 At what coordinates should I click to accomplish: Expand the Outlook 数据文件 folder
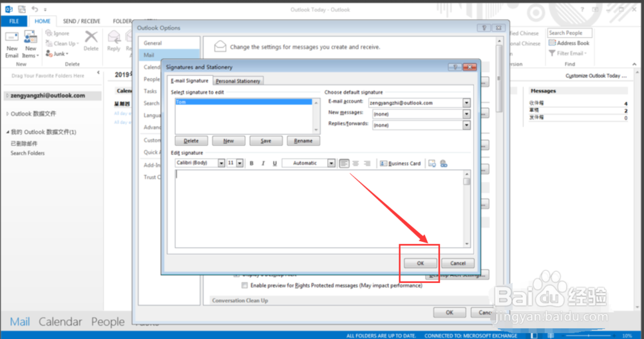pyautogui.click(x=7, y=114)
